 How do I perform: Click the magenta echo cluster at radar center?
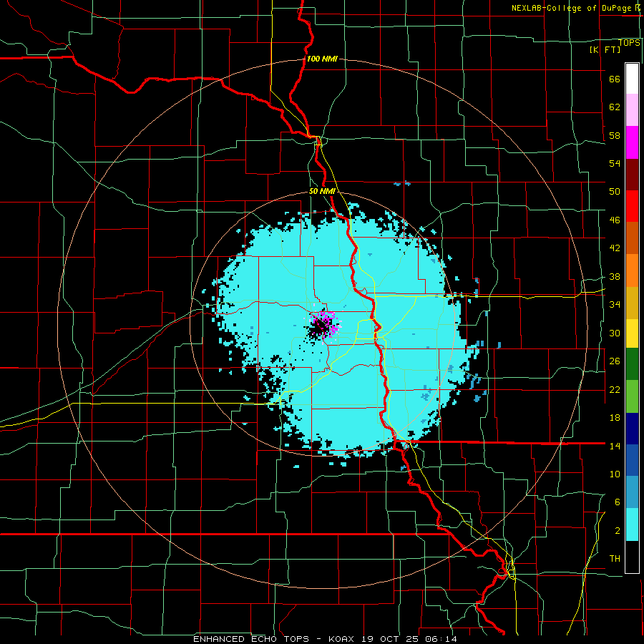(x=324, y=324)
